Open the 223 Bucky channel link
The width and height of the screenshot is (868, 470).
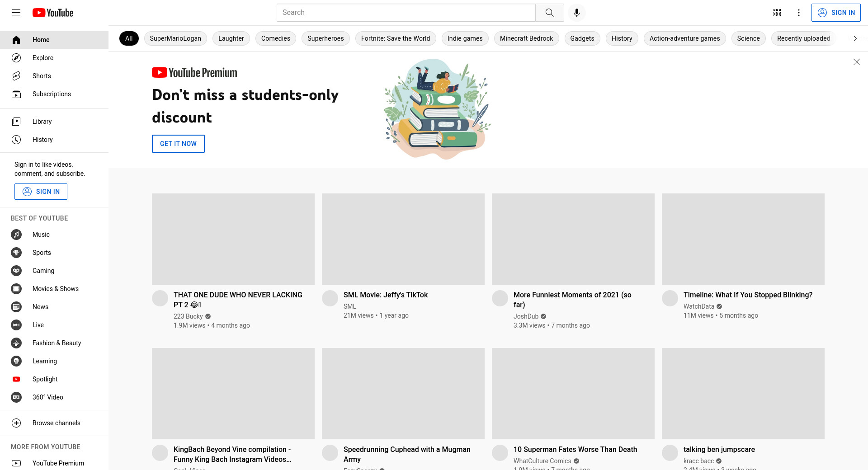tap(188, 316)
